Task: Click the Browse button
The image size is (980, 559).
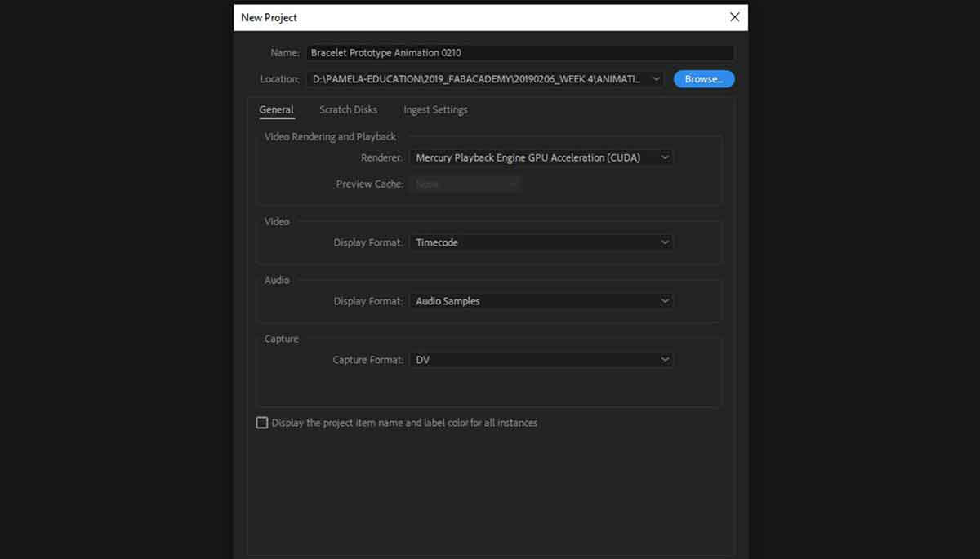Action: pos(703,79)
